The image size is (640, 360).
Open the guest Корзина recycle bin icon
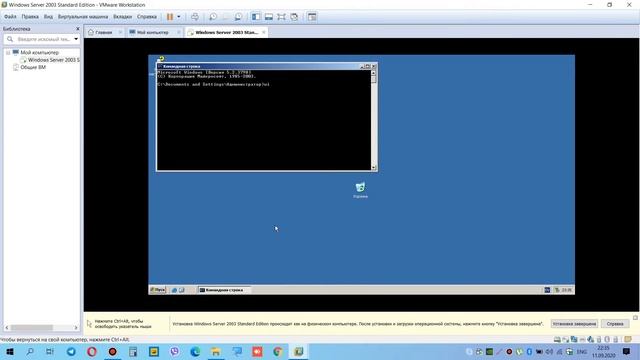360,190
